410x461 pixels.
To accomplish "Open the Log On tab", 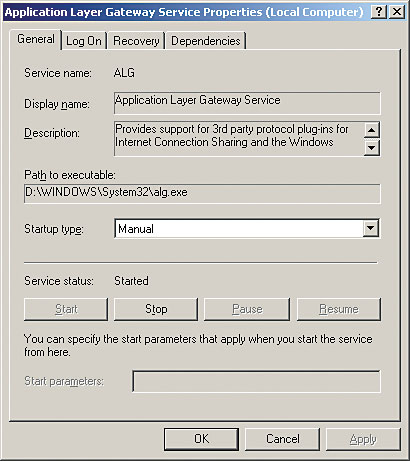I will pos(84,41).
